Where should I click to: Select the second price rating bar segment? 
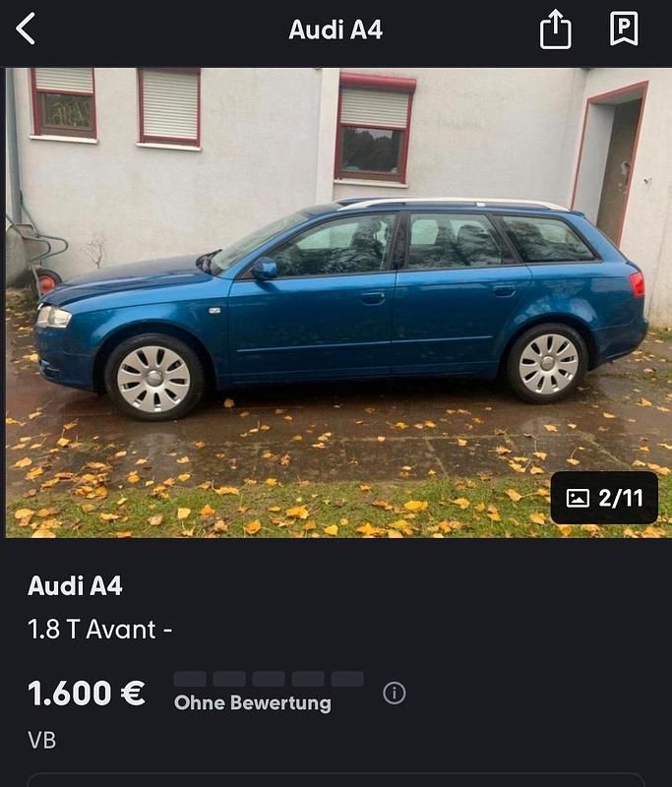229,679
